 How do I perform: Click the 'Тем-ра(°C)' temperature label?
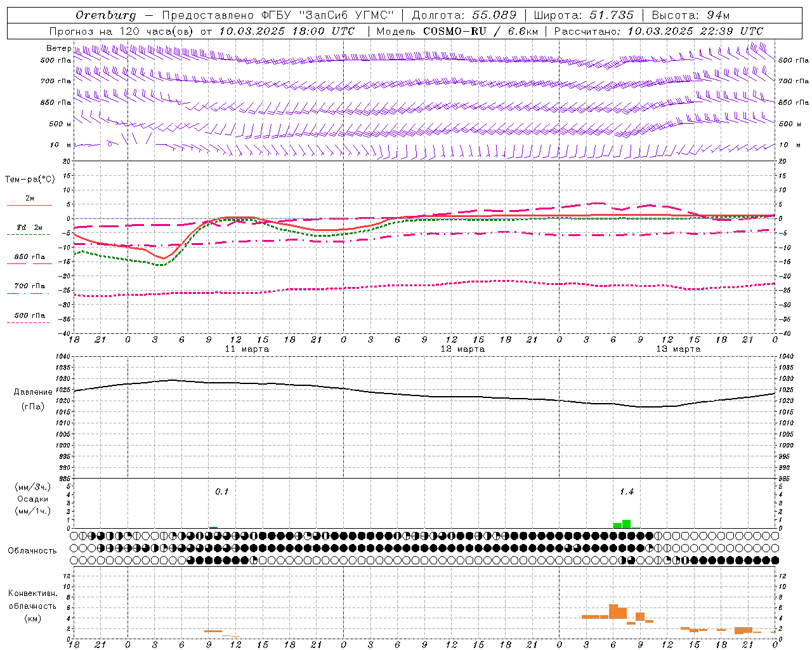click(x=30, y=179)
